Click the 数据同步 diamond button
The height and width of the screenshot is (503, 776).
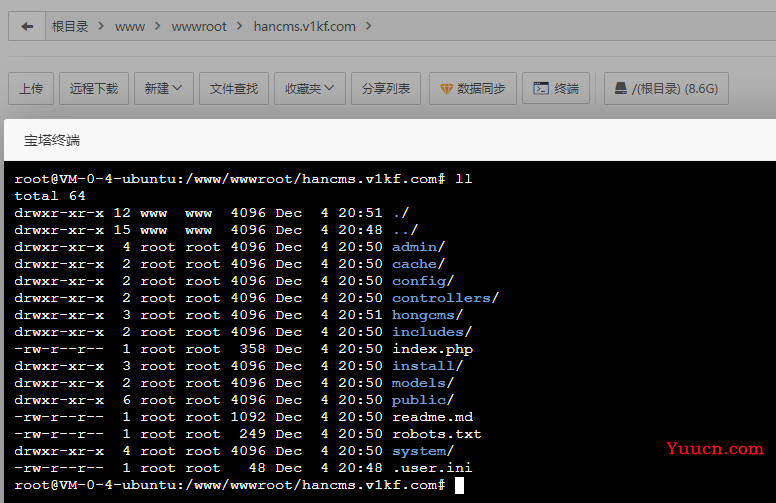473,89
